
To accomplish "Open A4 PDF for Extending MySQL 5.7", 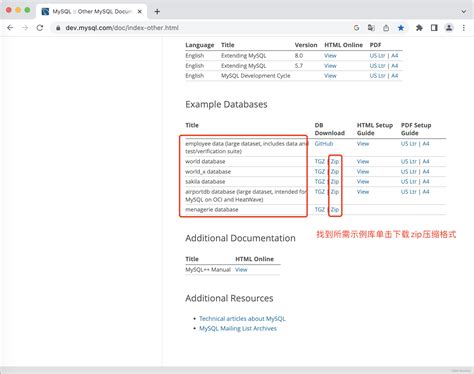I will click(x=395, y=66).
